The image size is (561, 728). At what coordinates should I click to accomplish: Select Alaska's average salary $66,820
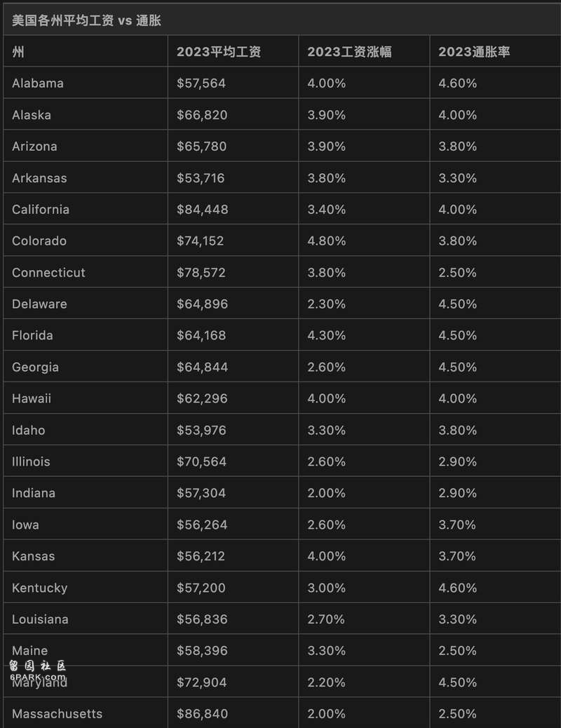[202, 115]
